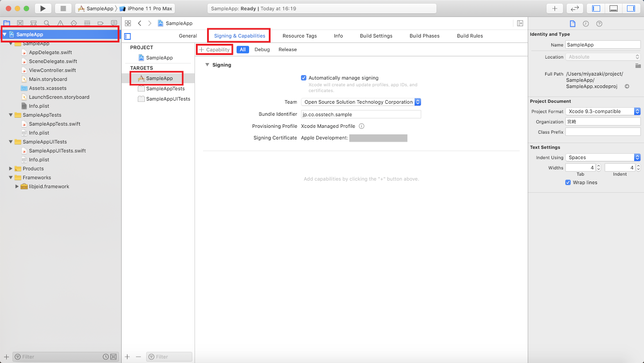Hide project and targets list sidebar
The height and width of the screenshot is (363, 644).
[128, 36]
